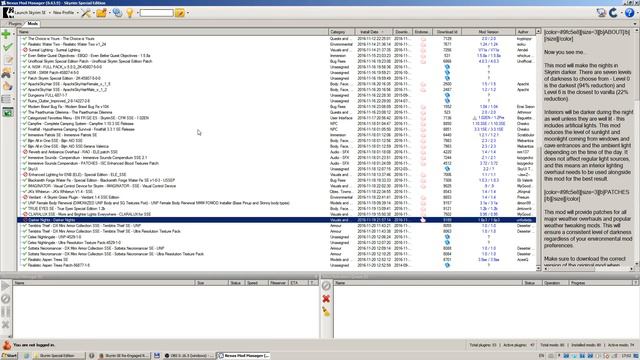Click the Endorse column header
This screenshot has width=640, height=360.
coord(422,32)
